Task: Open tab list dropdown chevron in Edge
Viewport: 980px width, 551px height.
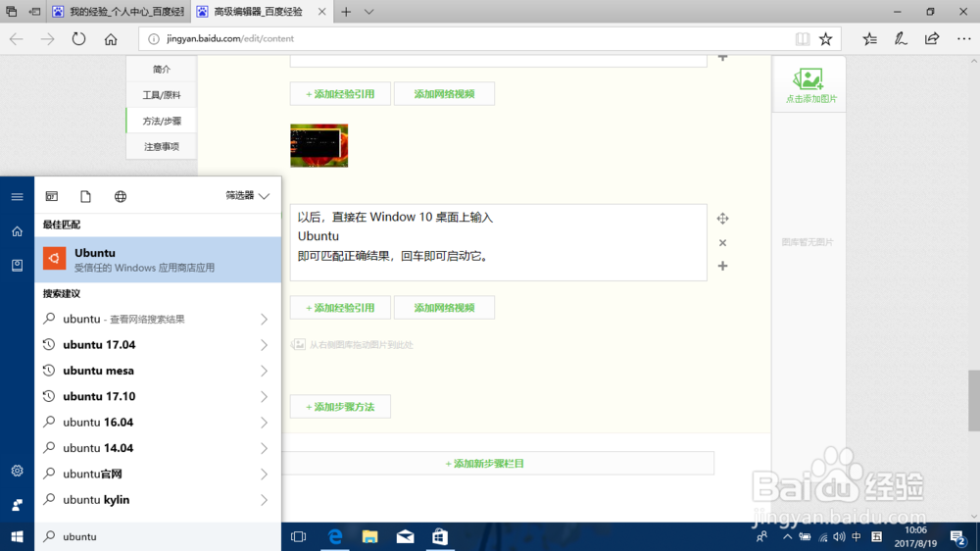Action: (368, 12)
